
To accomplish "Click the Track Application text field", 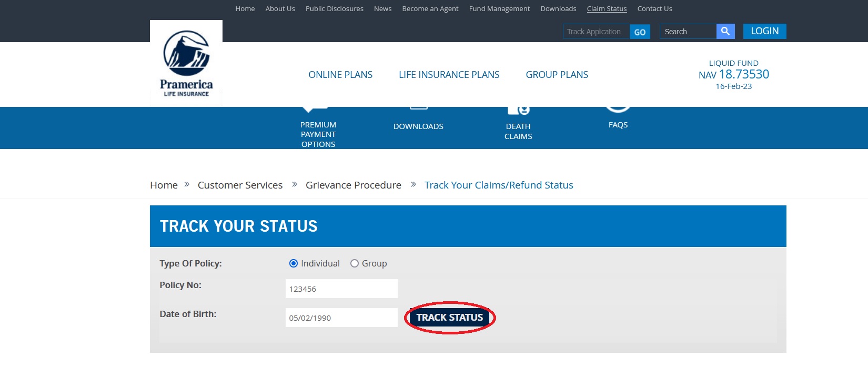I will [x=596, y=32].
